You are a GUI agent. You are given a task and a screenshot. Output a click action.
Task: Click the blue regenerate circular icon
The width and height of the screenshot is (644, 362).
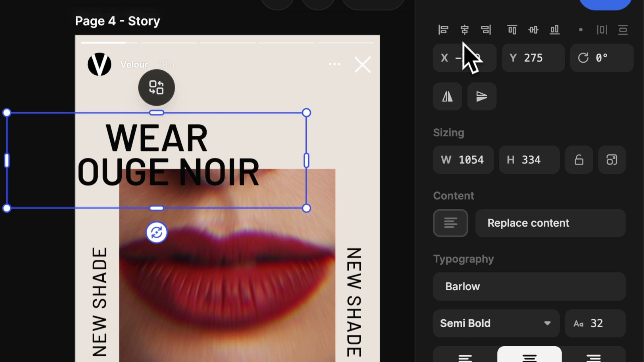click(156, 233)
